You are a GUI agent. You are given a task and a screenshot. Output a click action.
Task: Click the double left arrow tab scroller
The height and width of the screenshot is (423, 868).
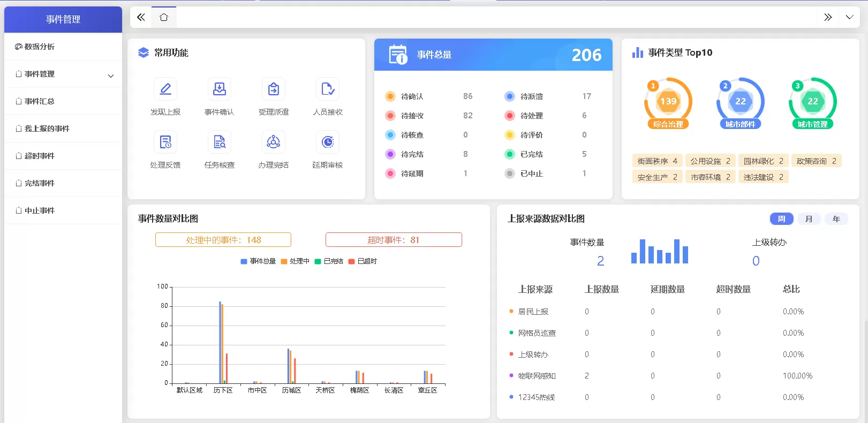[x=141, y=17]
